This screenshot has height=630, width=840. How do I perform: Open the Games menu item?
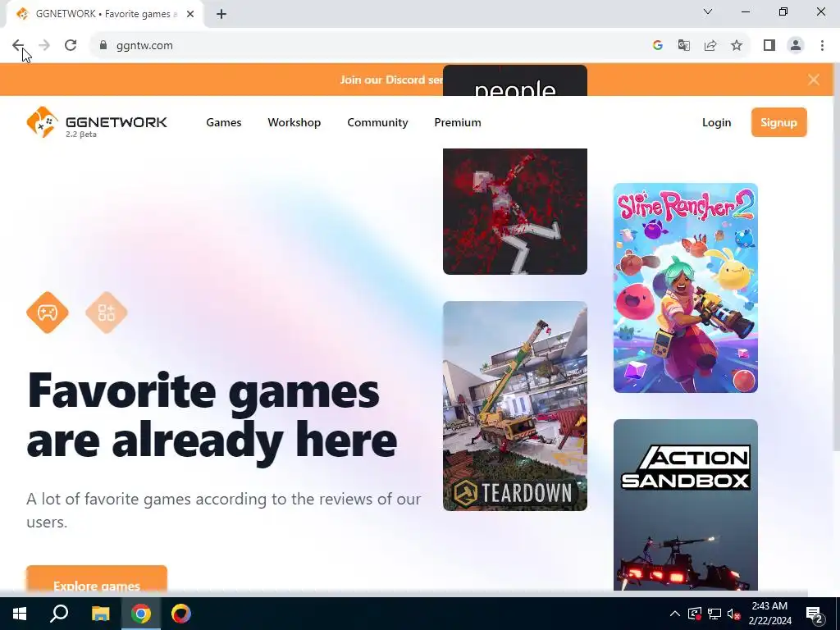(223, 122)
